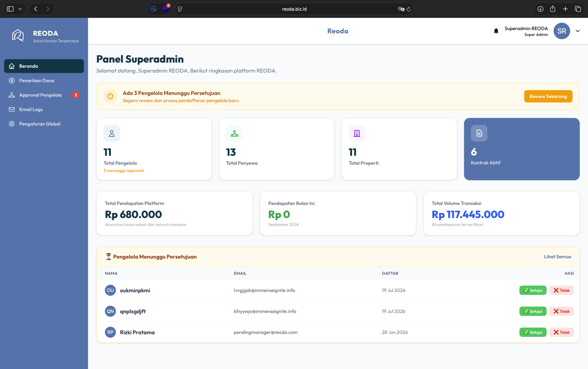Click the Kontrak Aktif document icon
This screenshot has height=369, width=588.
[x=479, y=133]
